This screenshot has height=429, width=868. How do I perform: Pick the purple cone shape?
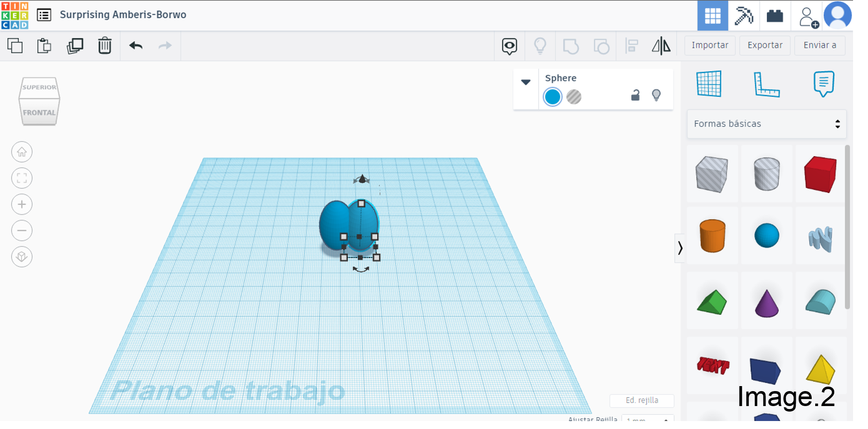coord(766,303)
